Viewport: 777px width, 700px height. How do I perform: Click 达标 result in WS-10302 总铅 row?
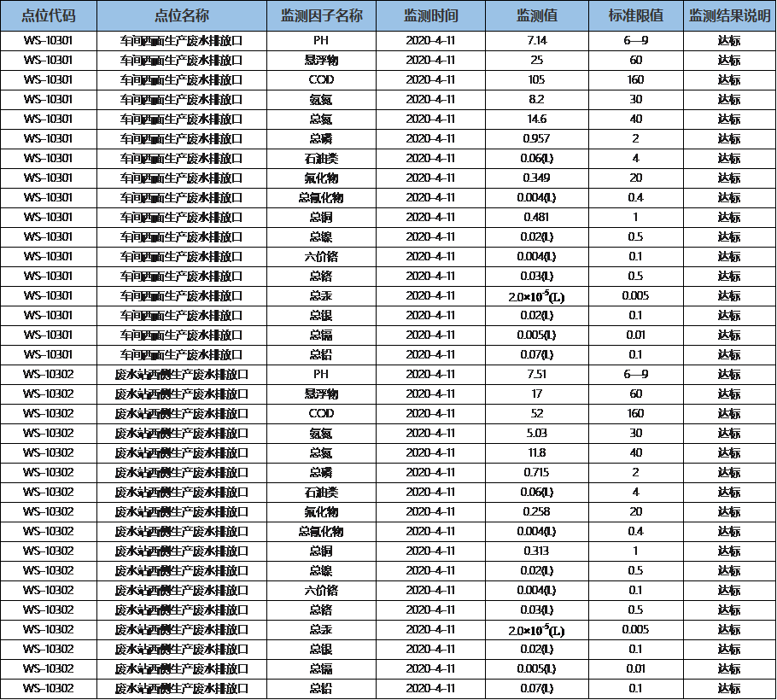coord(729,689)
